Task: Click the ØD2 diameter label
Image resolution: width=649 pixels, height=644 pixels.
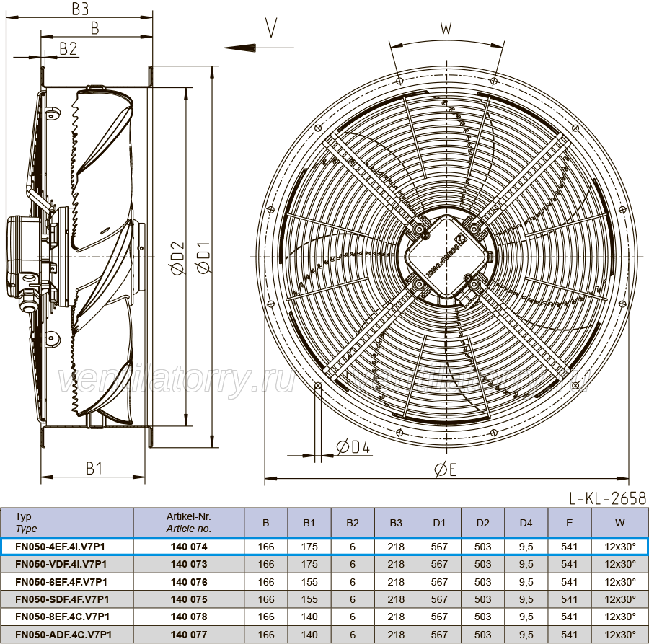Action: click(x=178, y=259)
